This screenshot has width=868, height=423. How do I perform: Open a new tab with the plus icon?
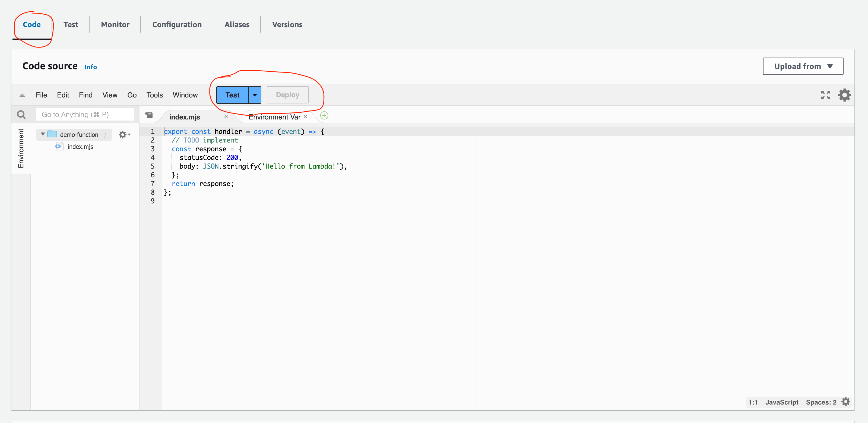pos(324,116)
